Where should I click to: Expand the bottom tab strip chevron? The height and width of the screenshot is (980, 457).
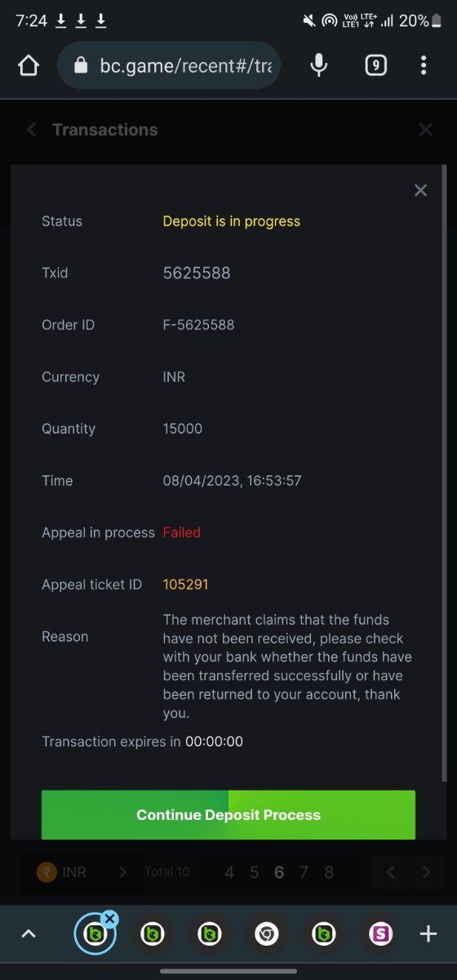[x=29, y=933]
